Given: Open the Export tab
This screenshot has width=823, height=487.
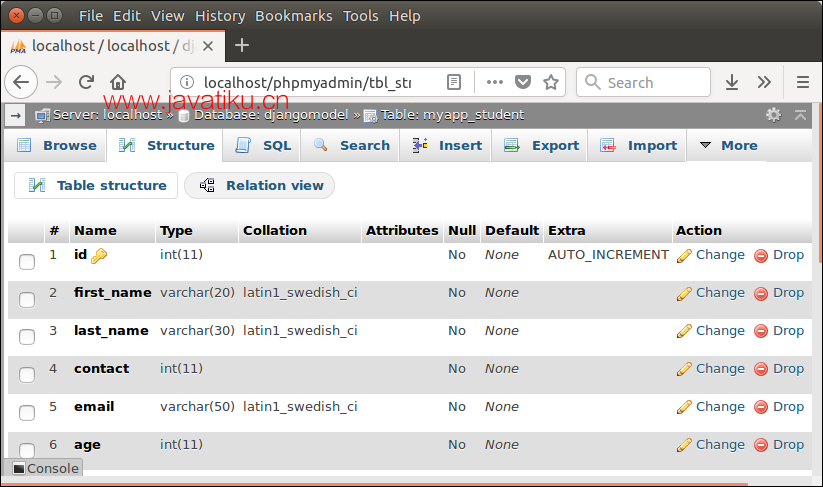Looking at the screenshot, I should 540,145.
